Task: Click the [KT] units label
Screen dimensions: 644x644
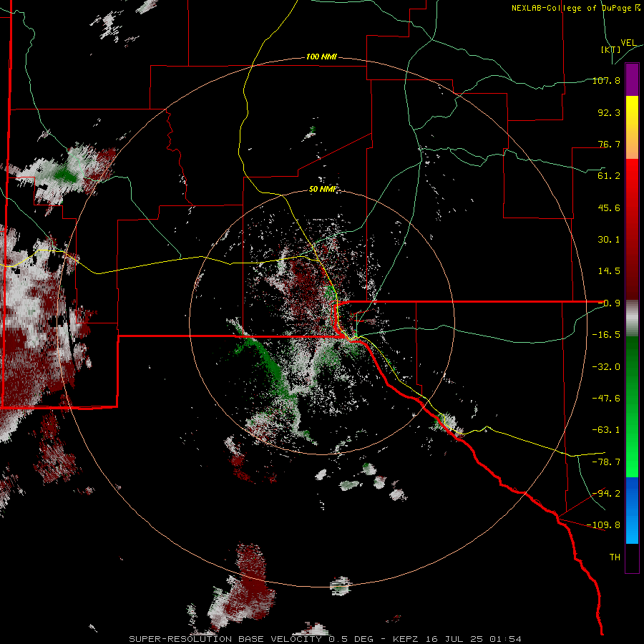Action: point(610,49)
